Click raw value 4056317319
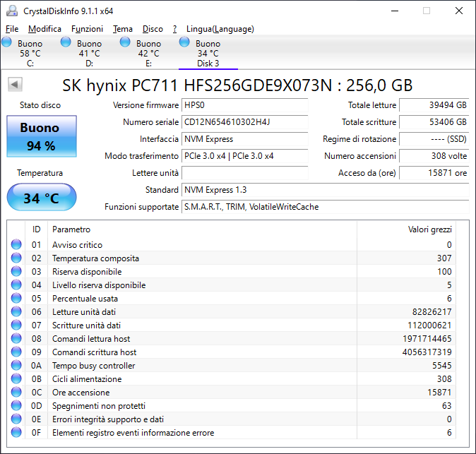The height and width of the screenshot is (454, 476). (x=427, y=352)
